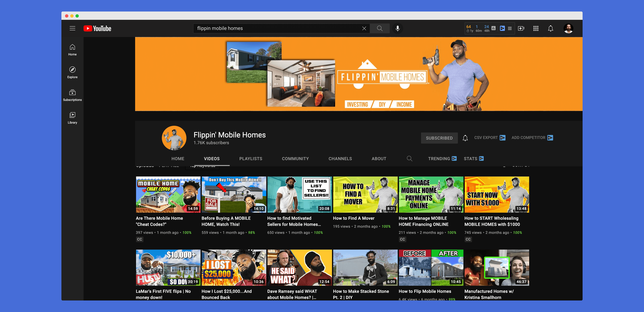Switch to the CHANNELS tab
The height and width of the screenshot is (312, 644).
click(340, 159)
